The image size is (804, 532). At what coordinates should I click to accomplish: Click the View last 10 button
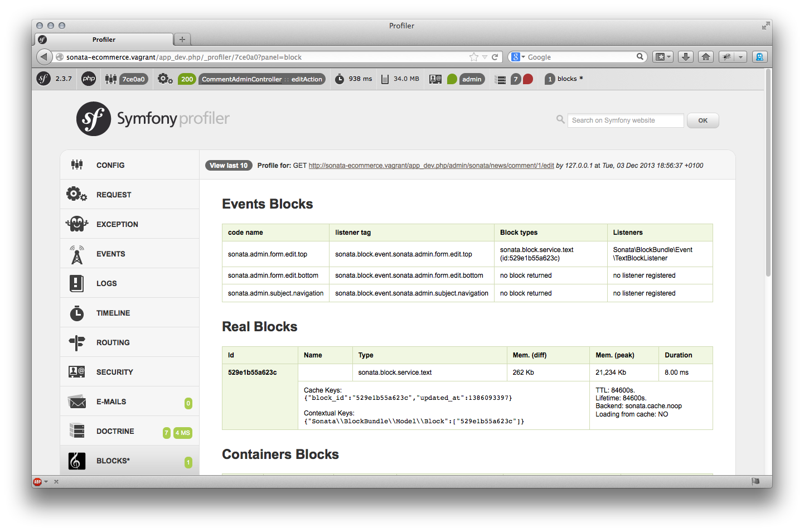tap(229, 166)
